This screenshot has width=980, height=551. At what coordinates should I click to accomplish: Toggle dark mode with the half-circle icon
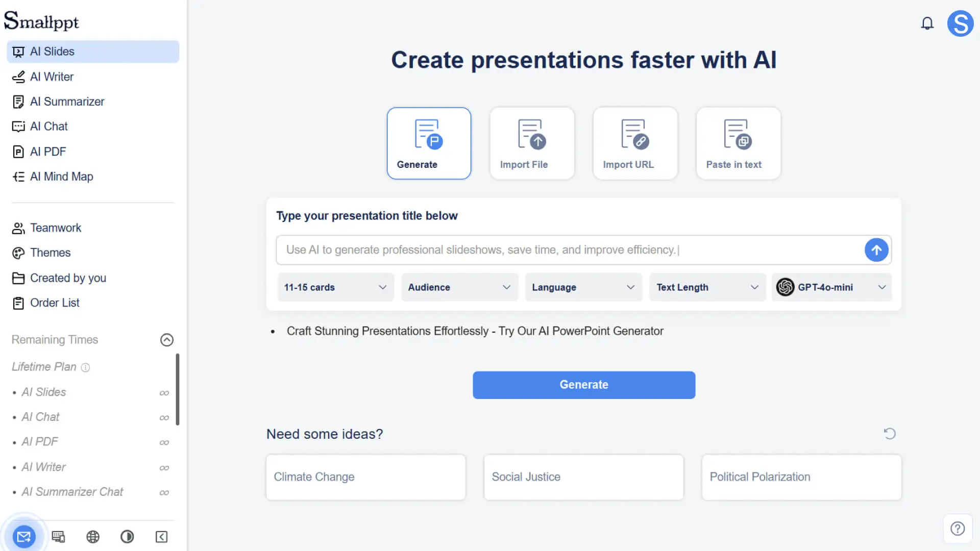[x=127, y=537]
